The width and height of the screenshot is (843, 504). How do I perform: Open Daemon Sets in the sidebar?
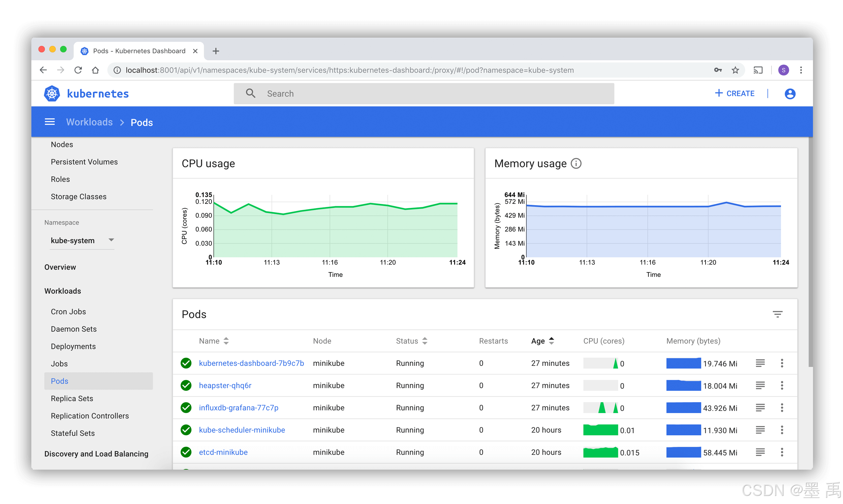(74, 329)
